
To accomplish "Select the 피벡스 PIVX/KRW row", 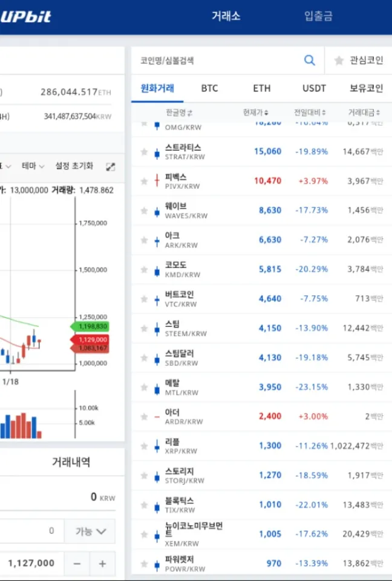I will pyautogui.click(x=261, y=181).
